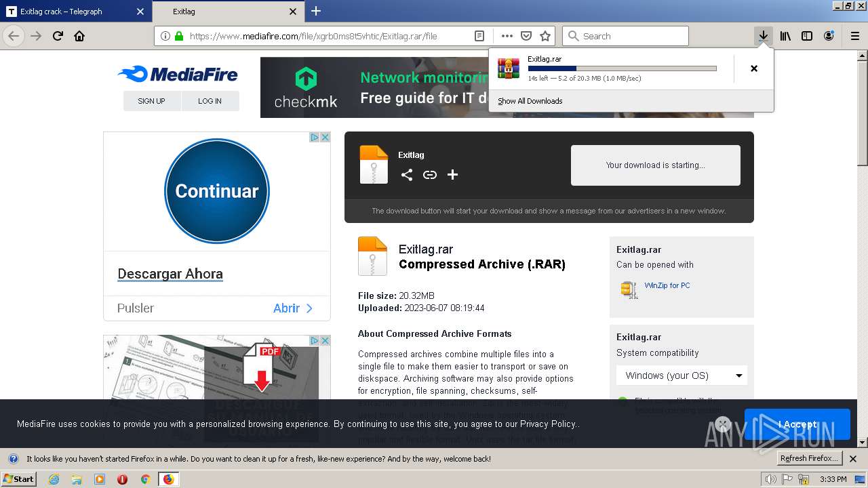Image resolution: width=868 pixels, height=488 pixels.
Task: Open File Explorer folder in taskbar
Action: [77, 479]
